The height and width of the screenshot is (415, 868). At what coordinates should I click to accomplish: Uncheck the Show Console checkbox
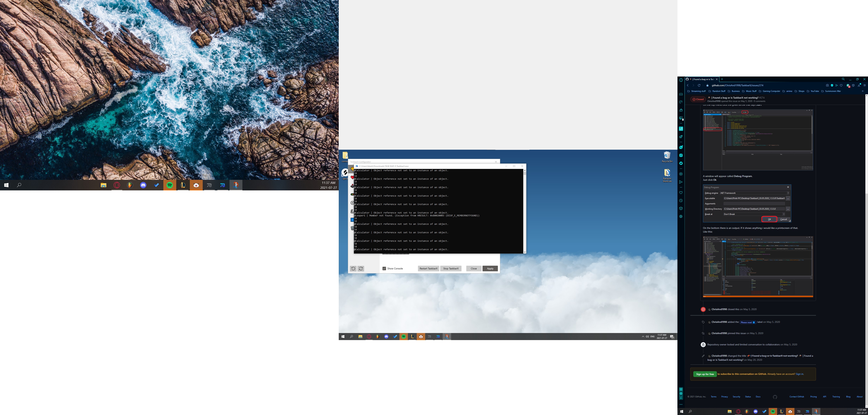pos(384,268)
